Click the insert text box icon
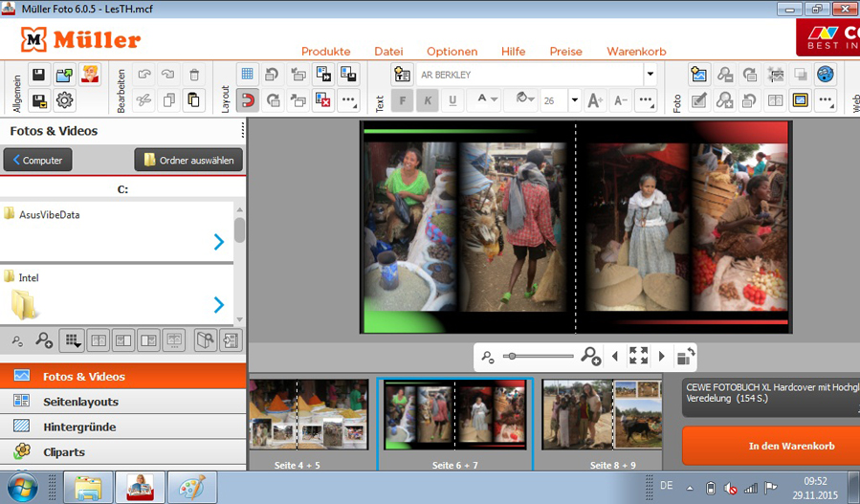This screenshot has width=860, height=504. 402,75
